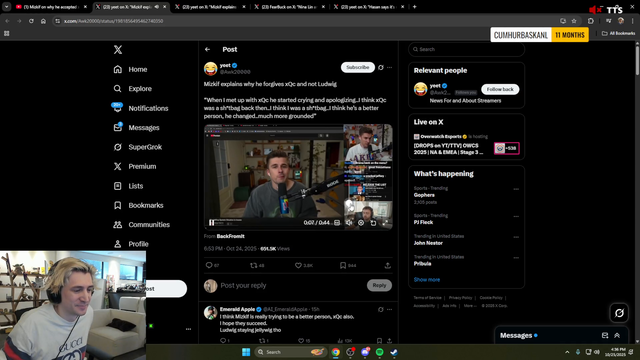Click the Subscribe button on yeet's post
Screen dimensions: 640x360
358,67
